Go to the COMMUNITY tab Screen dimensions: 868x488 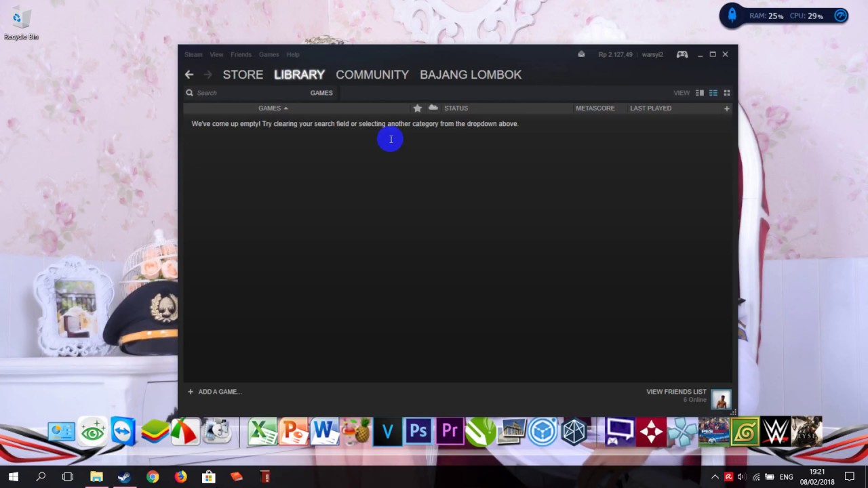(x=372, y=75)
